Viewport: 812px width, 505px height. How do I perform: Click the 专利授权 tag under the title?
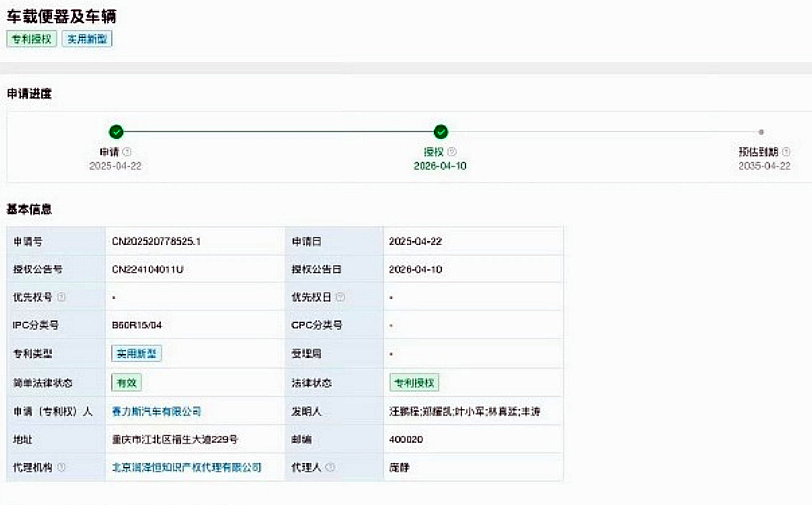tap(32, 39)
